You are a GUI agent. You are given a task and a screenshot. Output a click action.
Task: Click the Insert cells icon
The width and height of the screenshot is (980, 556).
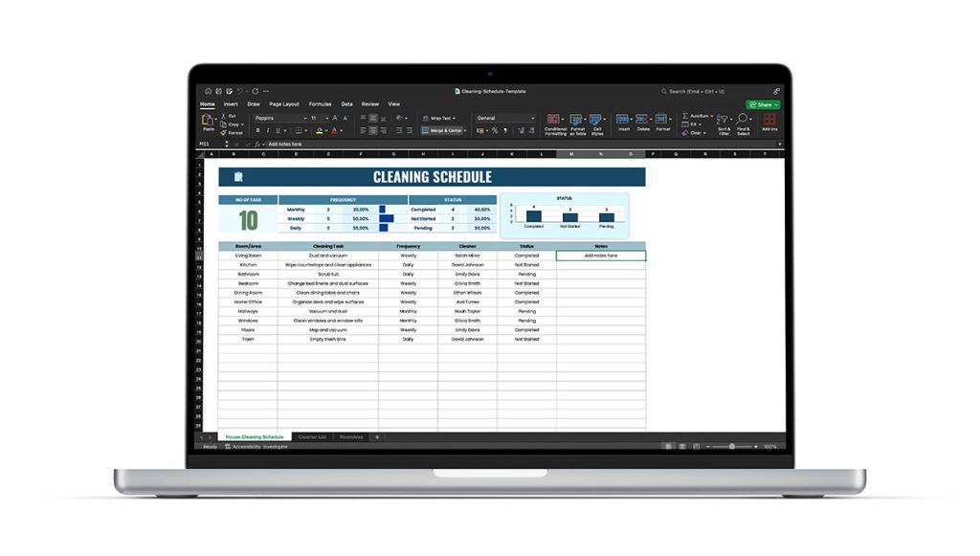coord(623,120)
